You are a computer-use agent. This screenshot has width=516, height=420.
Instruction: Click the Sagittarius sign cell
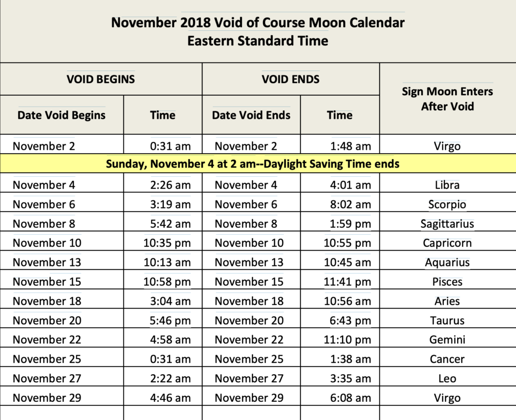coord(447,224)
